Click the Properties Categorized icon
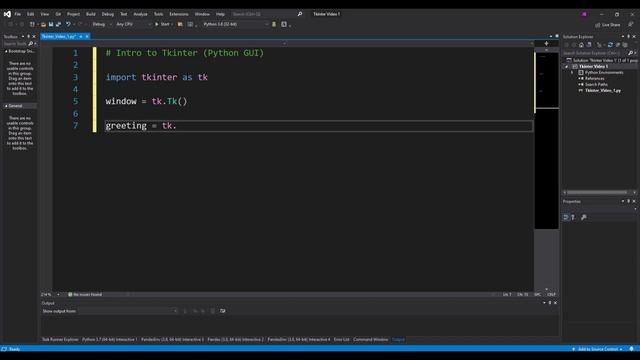The height and width of the screenshot is (360, 640). pyautogui.click(x=566, y=217)
